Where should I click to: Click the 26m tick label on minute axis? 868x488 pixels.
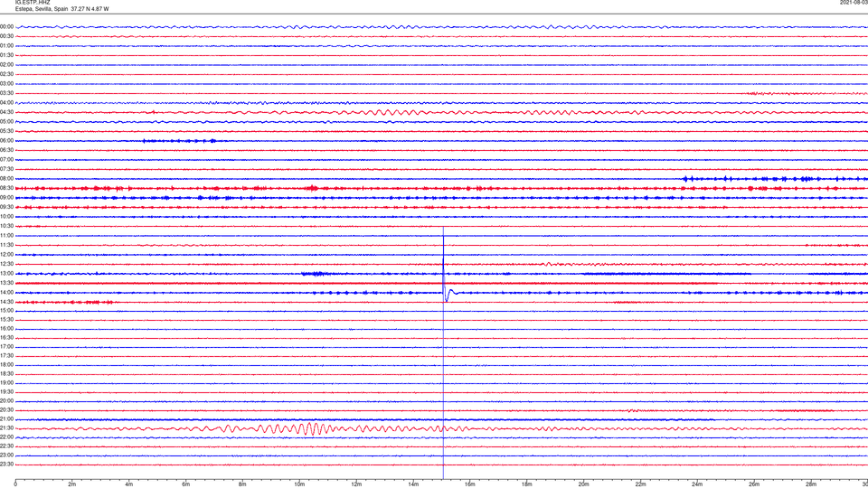[x=754, y=484]
